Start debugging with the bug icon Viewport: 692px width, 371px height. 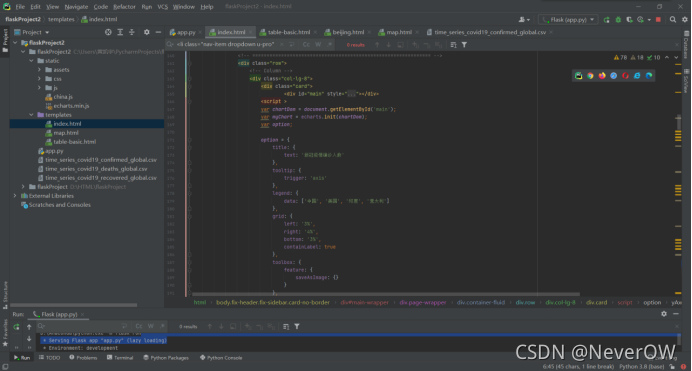618,20
